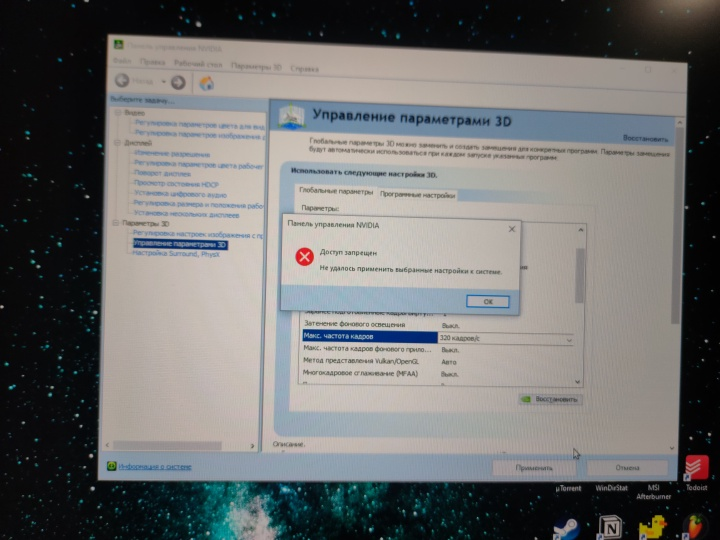This screenshot has height=540, width=720.
Task: Select Изменение разрешения in the task tree
Action: [172, 154]
